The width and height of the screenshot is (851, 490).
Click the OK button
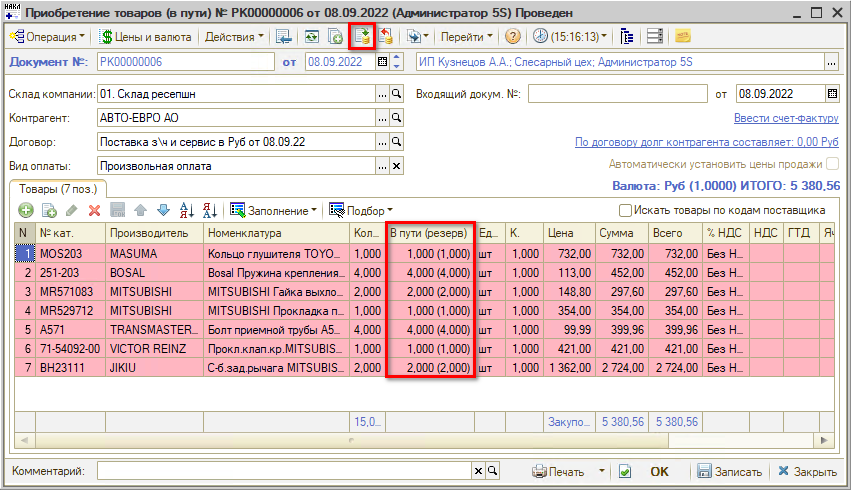pos(659,472)
